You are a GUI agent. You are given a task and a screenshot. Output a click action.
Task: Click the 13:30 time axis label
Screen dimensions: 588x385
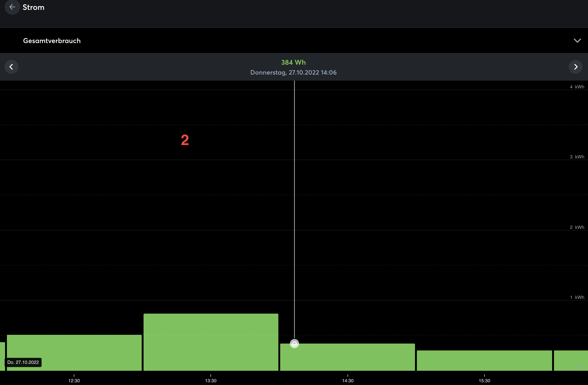(210, 381)
